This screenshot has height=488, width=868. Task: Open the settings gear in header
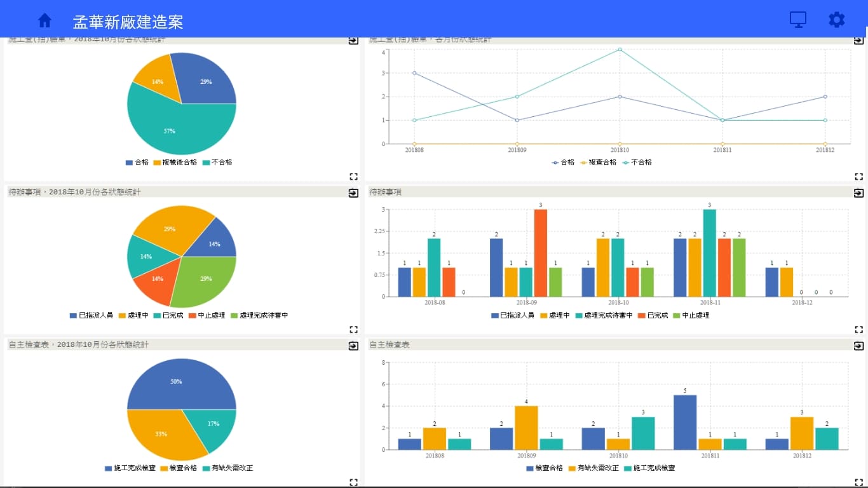click(836, 20)
